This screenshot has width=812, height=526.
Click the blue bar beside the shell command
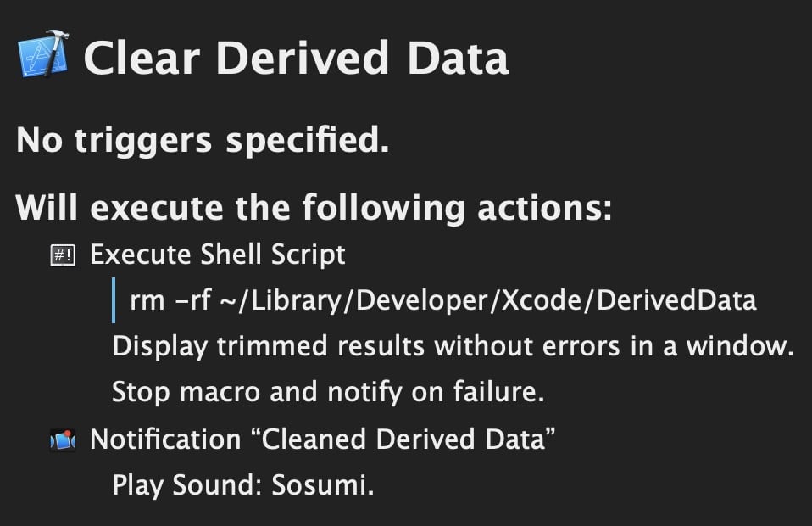coord(114,300)
